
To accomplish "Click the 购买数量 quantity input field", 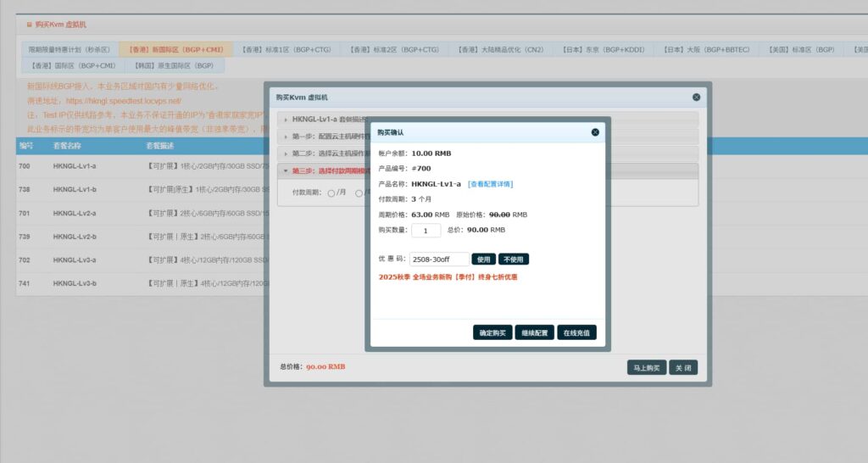I will (426, 230).
